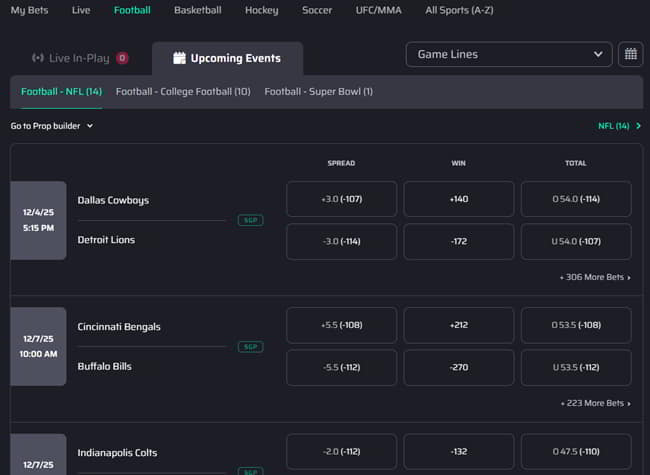The image size is (650, 475).
Task: Select under 53.5 (-112) total
Action: click(x=576, y=367)
